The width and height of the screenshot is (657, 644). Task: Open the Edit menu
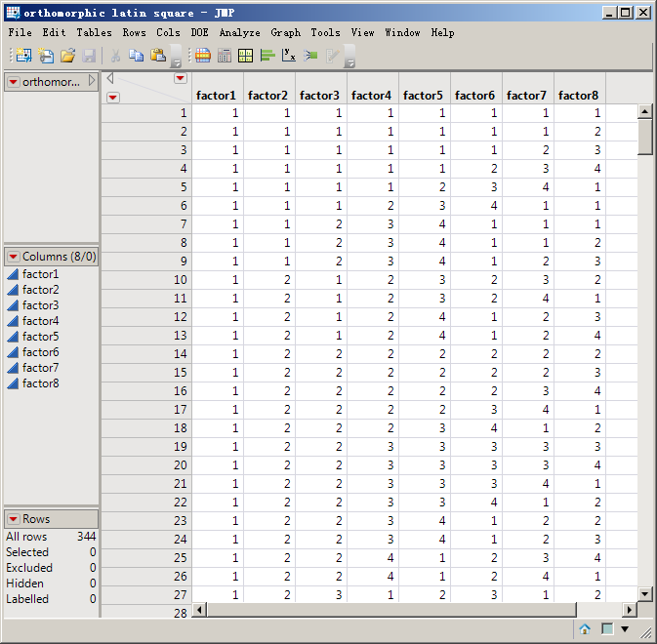click(x=54, y=32)
